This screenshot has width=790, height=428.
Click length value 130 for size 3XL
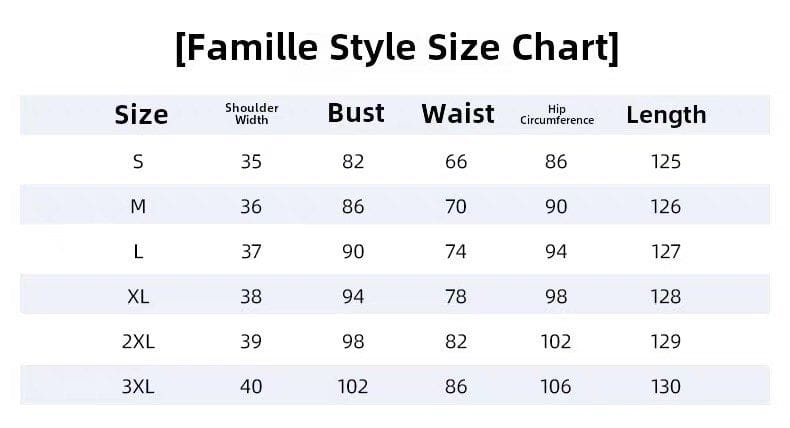[x=665, y=387]
